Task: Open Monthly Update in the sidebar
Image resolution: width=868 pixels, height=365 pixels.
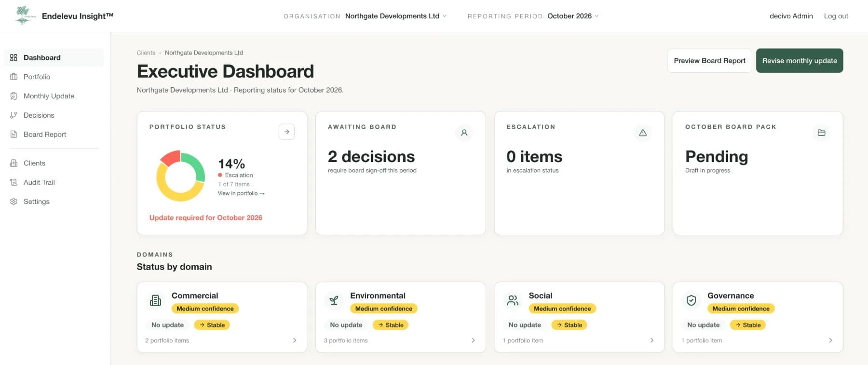Action: pyautogui.click(x=54, y=96)
